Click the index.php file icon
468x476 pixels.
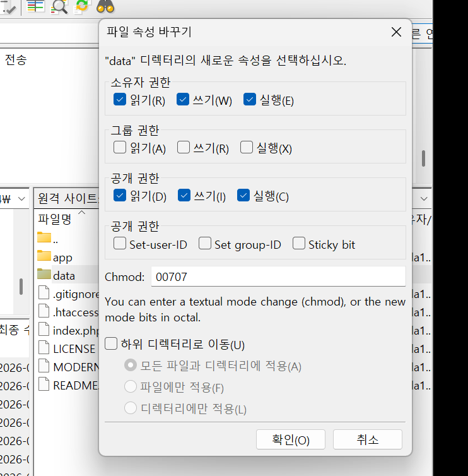pos(44,329)
